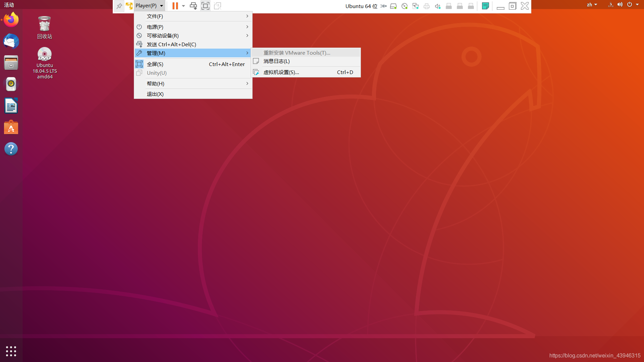This screenshot has height=362, width=644.
Task: Click the sound device status icon
Action: click(438, 6)
